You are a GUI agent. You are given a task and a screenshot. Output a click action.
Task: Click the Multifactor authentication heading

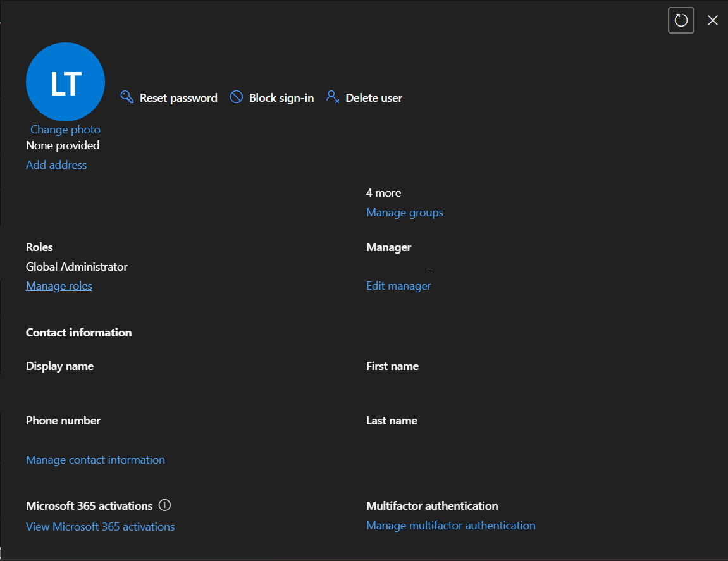pyautogui.click(x=432, y=506)
